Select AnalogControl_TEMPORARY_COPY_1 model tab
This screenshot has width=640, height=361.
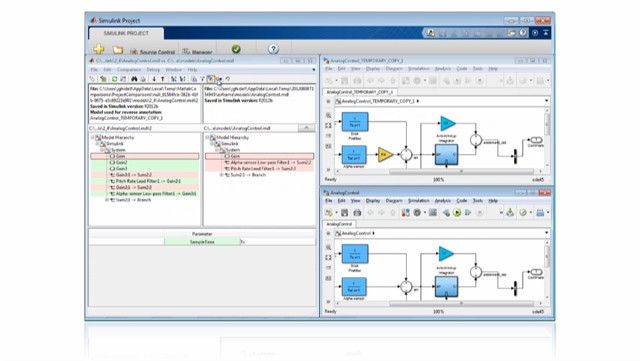(359, 92)
